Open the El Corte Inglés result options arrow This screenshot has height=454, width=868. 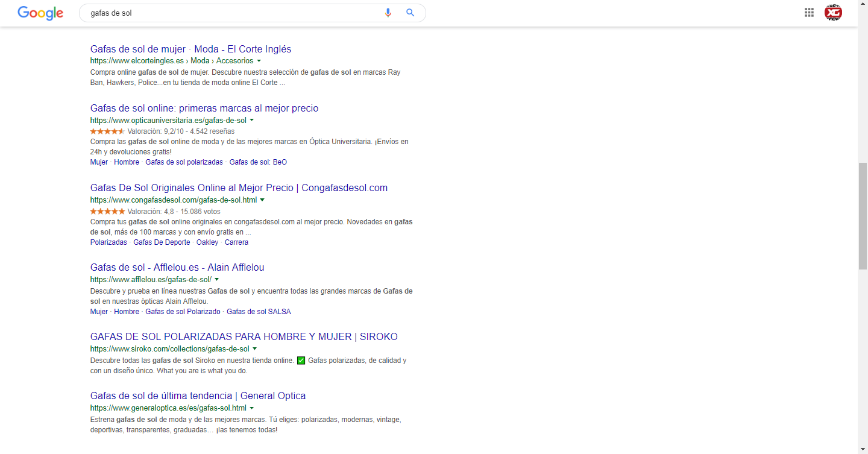coord(259,61)
